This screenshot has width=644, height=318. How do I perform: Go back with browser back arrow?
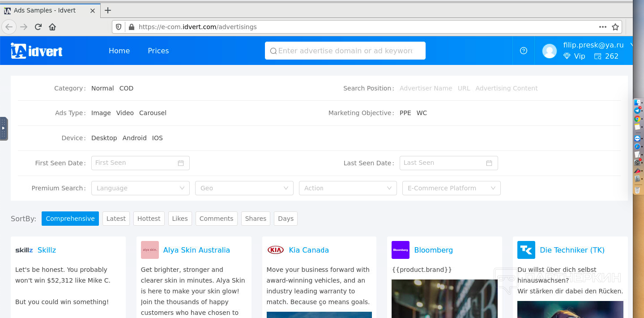tap(9, 27)
